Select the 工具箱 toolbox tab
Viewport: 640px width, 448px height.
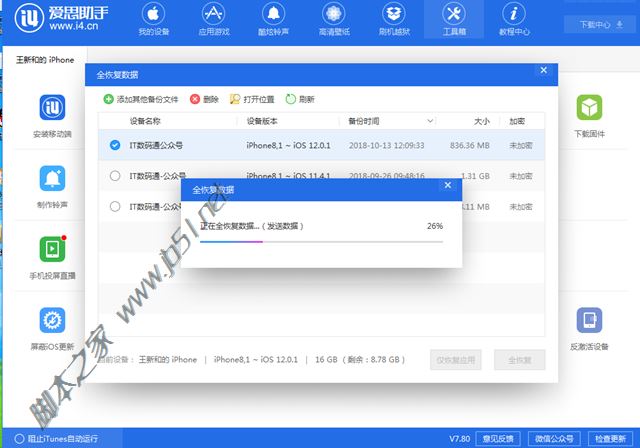(454, 19)
